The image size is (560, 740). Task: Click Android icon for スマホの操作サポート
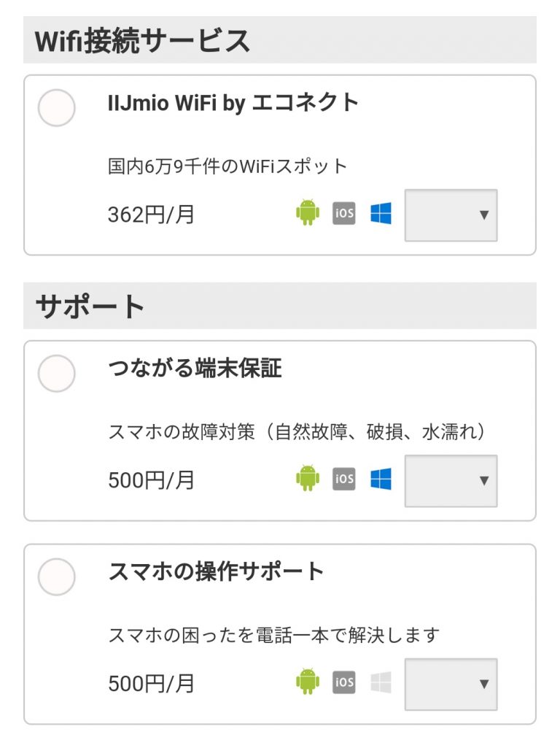point(308,682)
